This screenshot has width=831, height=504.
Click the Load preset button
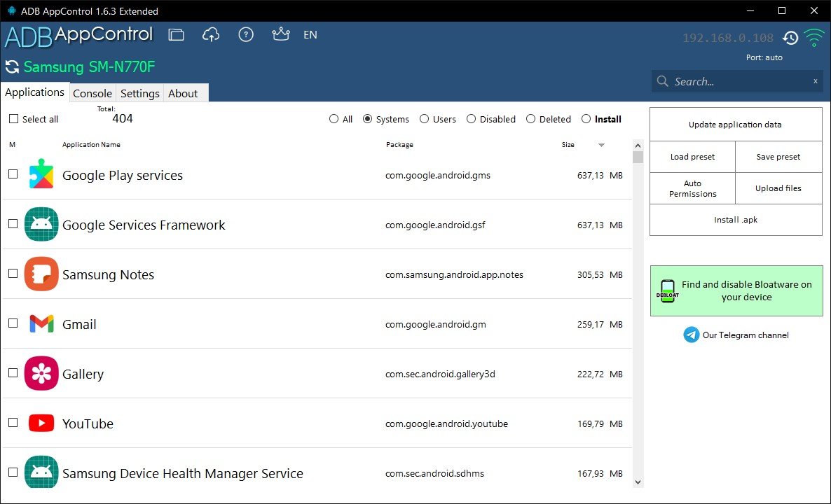coord(693,157)
